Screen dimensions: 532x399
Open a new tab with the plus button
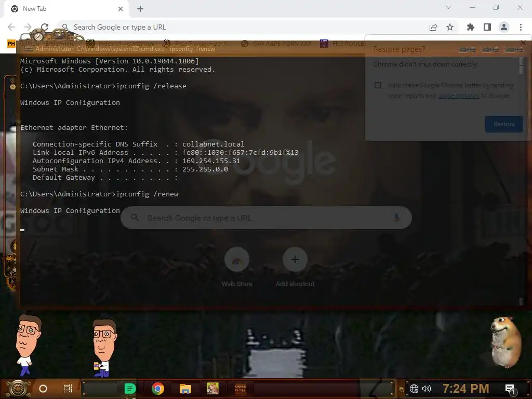[140, 9]
